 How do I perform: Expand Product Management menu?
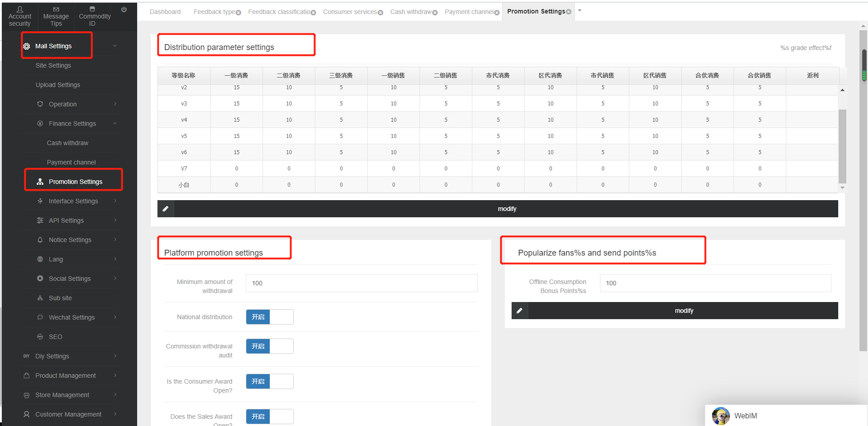(115, 376)
